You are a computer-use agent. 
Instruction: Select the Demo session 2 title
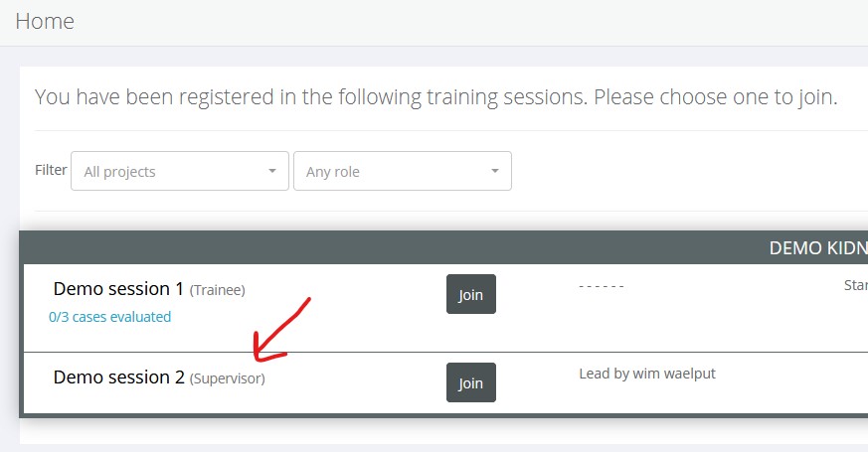[118, 377]
